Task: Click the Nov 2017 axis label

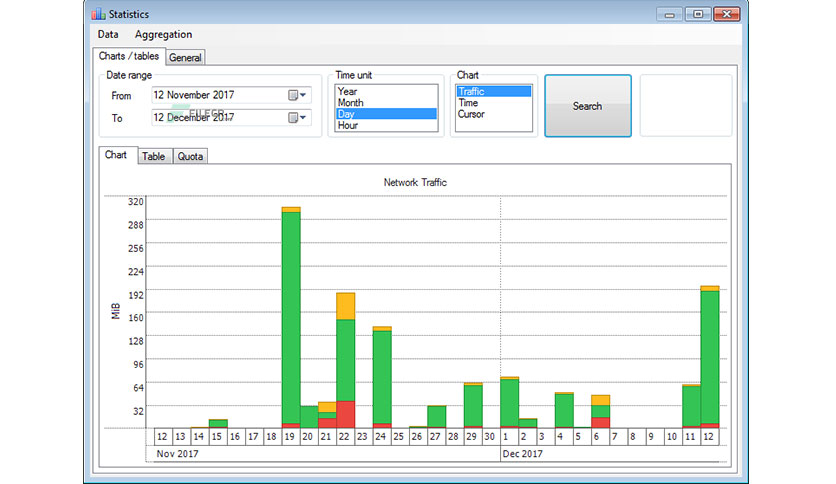Action: (x=177, y=454)
